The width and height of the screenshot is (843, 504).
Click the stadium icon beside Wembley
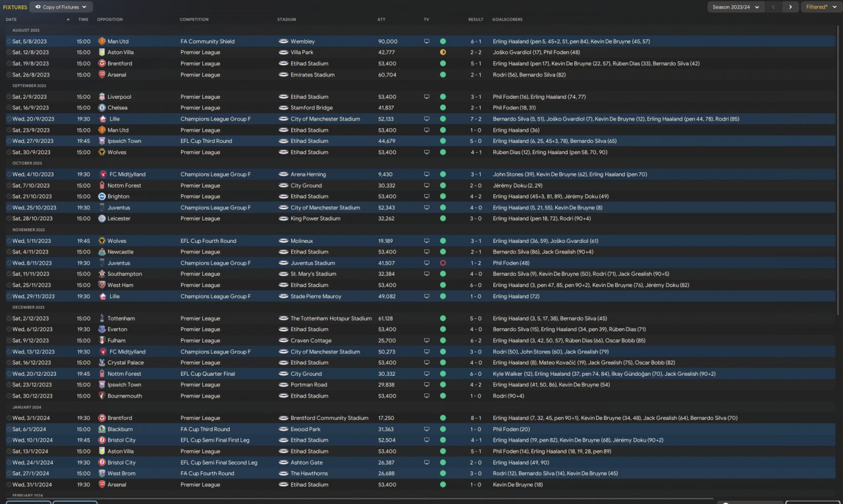click(x=283, y=41)
